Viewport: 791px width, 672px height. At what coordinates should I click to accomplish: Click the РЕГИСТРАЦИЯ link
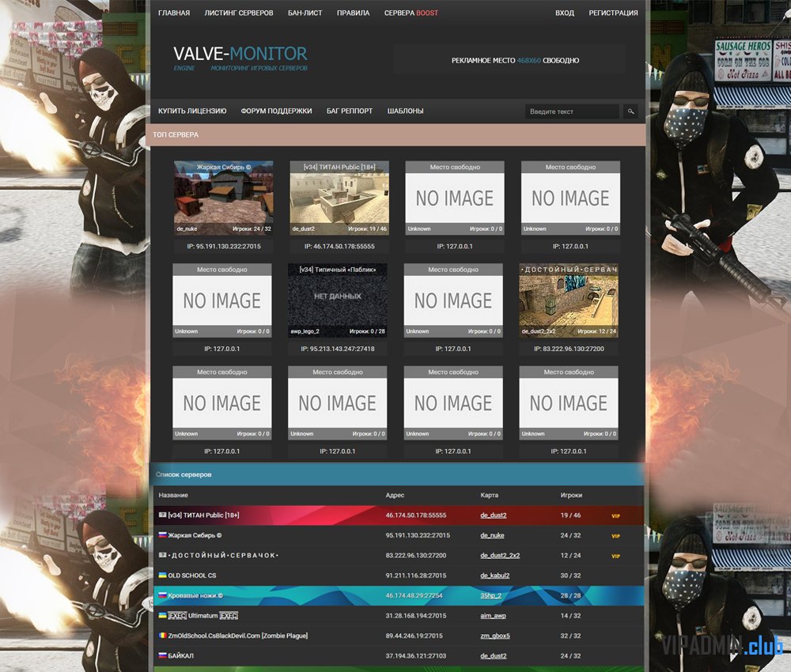tap(613, 13)
